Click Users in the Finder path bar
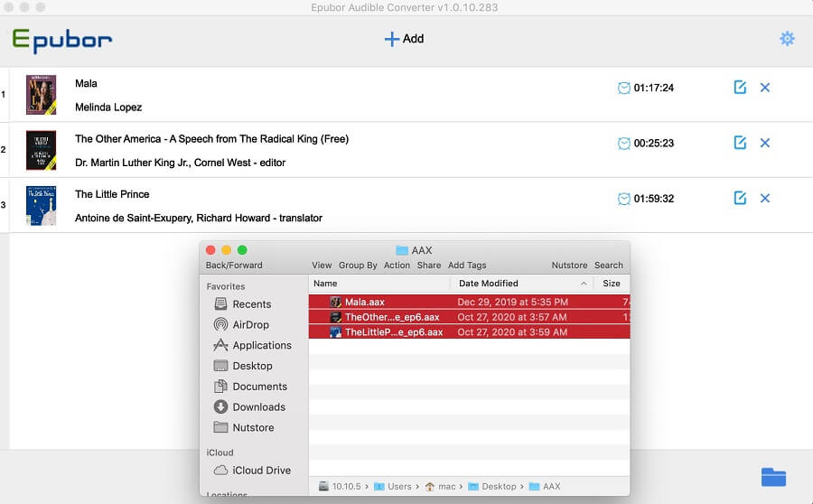The height and width of the screenshot is (504, 813). click(x=393, y=486)
